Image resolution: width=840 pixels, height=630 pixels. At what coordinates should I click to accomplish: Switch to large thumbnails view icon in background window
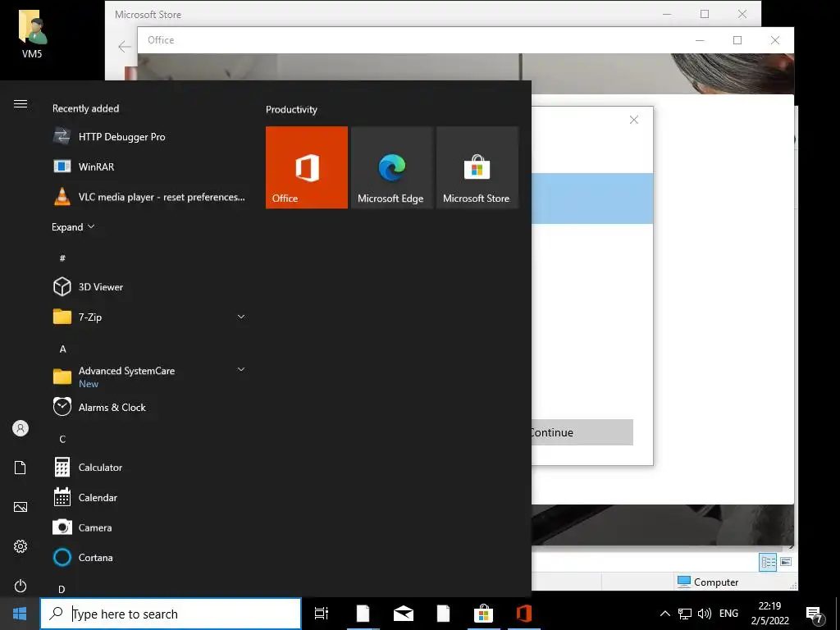click(786, 562)
